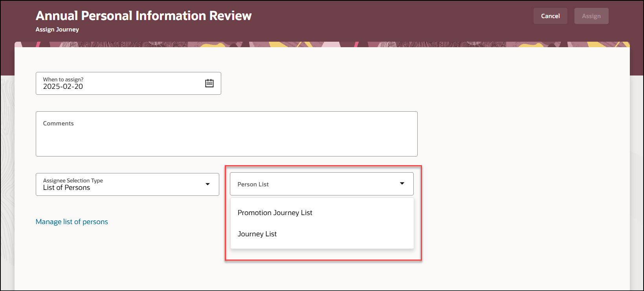Open the calendar date picker icon
Viewport: 644px width, 291px height.
point(209,83)
